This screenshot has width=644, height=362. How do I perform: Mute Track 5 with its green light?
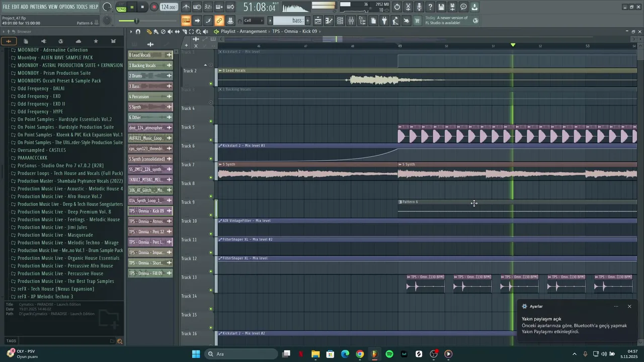pyautogui.click(x=211, y=140)
